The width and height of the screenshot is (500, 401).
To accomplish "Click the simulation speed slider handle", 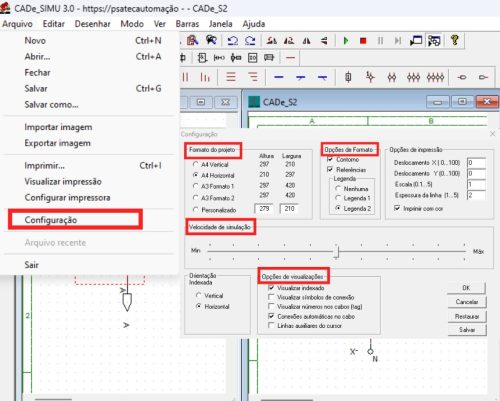I will pos(337,251).
